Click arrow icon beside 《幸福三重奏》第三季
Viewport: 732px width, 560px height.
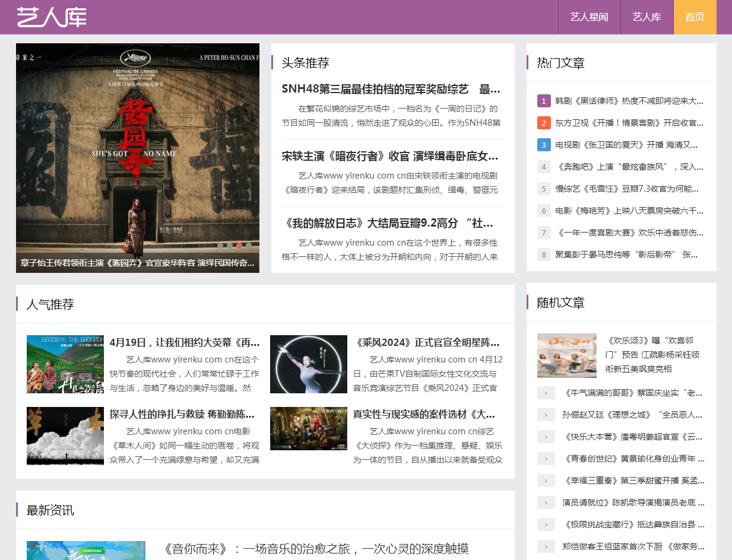pos(546,481)
